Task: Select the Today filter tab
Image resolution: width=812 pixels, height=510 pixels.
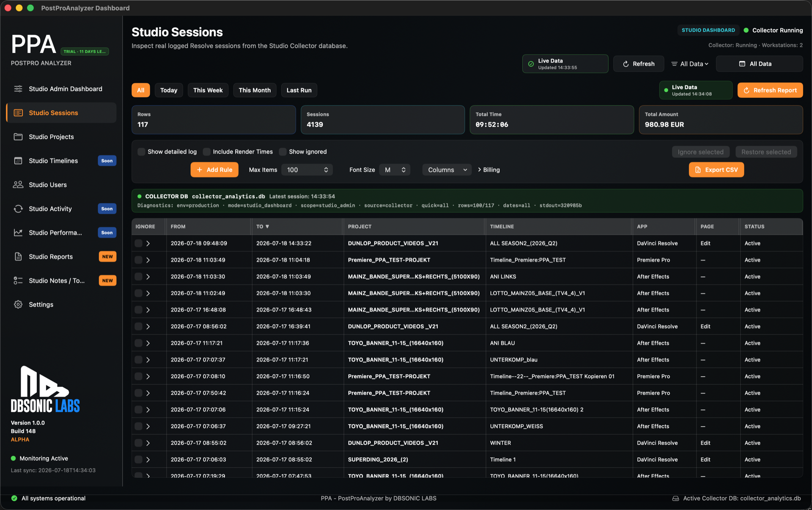Action: 169,90
